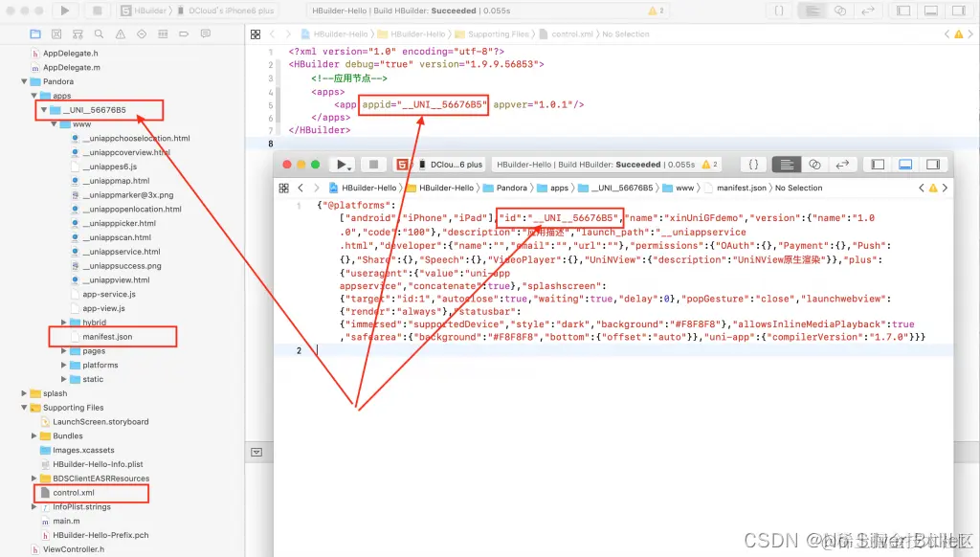Toggle debug area in front window toolbar
The height and width of the screenshot is (557, 980).
905,165
